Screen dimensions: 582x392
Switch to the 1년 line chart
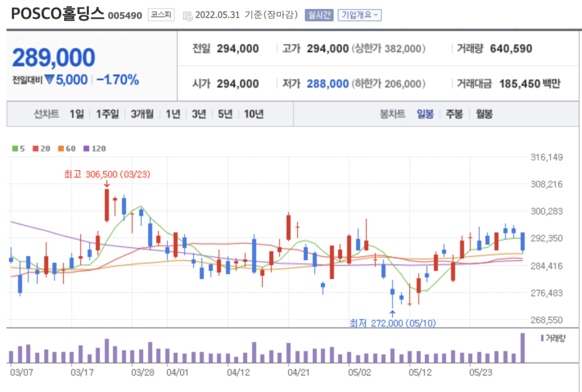click(x=173, y=114)
